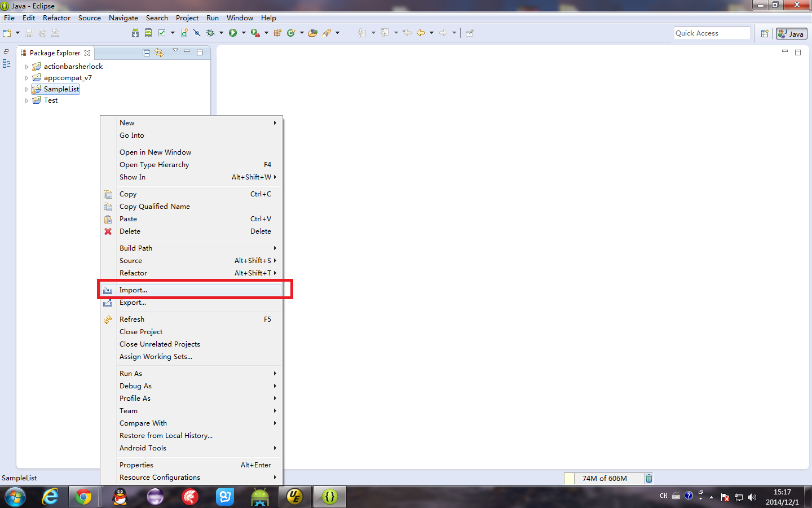
Task: Run garbage collector trash icon
Action: point(649,478)
